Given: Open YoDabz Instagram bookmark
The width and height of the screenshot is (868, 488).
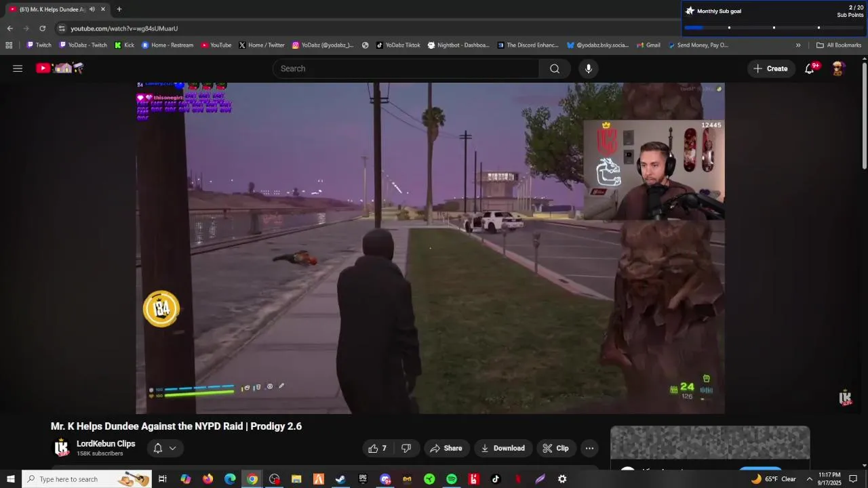Looking at the screenshot, I should [323, 45].
